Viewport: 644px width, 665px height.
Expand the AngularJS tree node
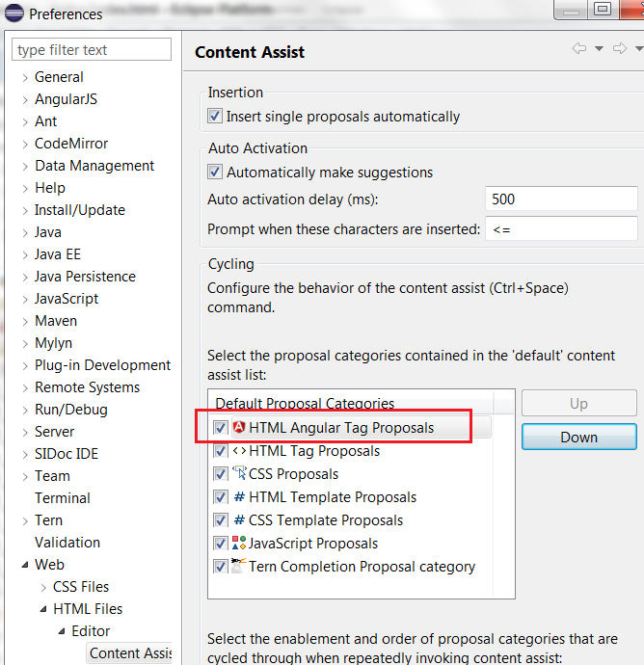coord(25,99)
